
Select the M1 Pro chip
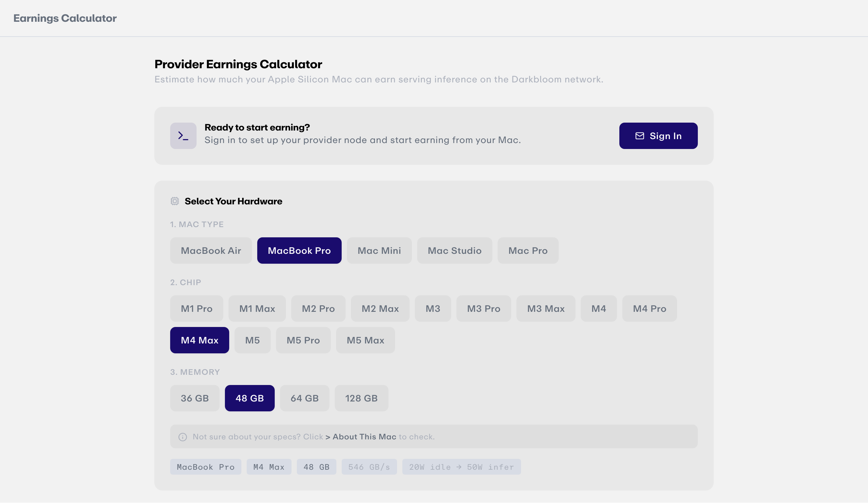click(x=196, y=309)
